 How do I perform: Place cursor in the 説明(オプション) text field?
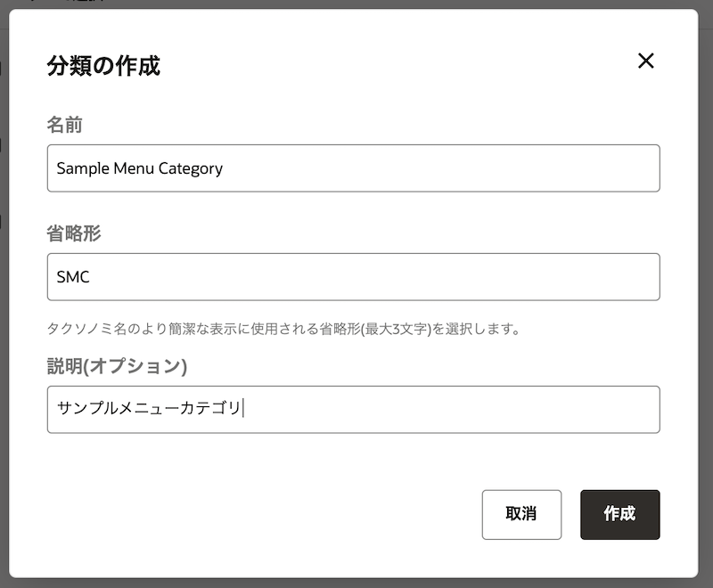point(353,409)
